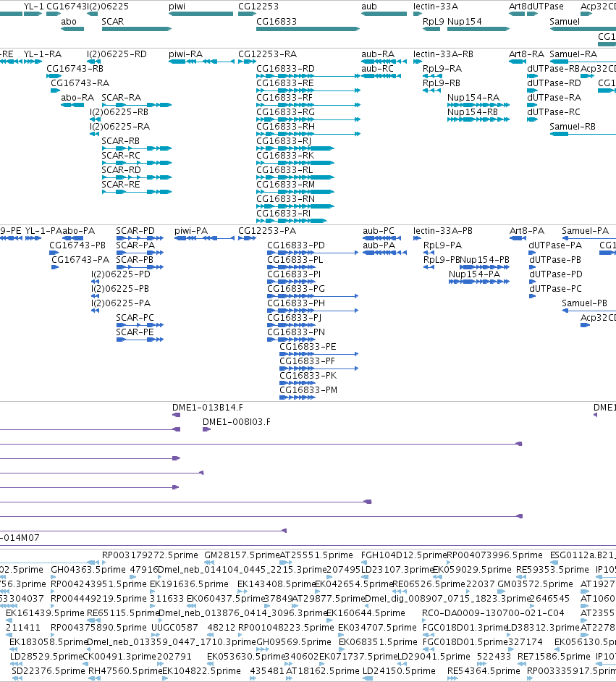This screenshot has height=682, width=616.
Task: Select EST RP004073996.5prime label
Action: [x=494, y=555]
